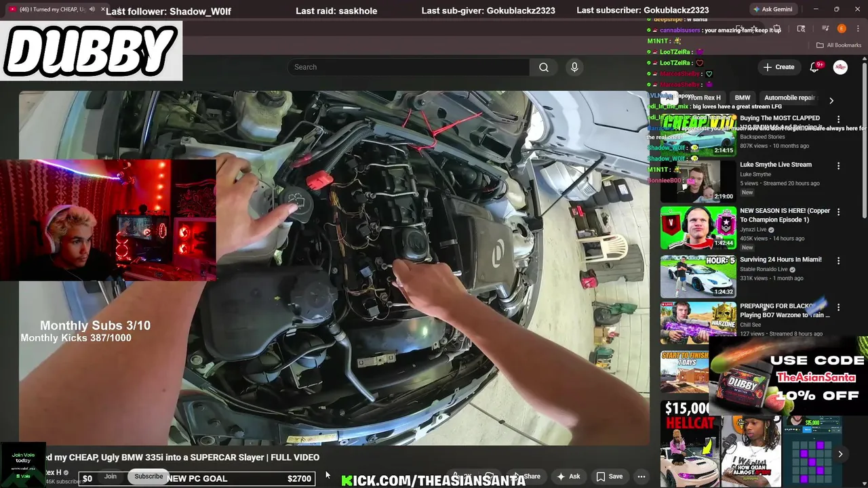This screenshot has width=868, height=488.
Task: Open All Bookmarks folder
Action: pos(839,45)
